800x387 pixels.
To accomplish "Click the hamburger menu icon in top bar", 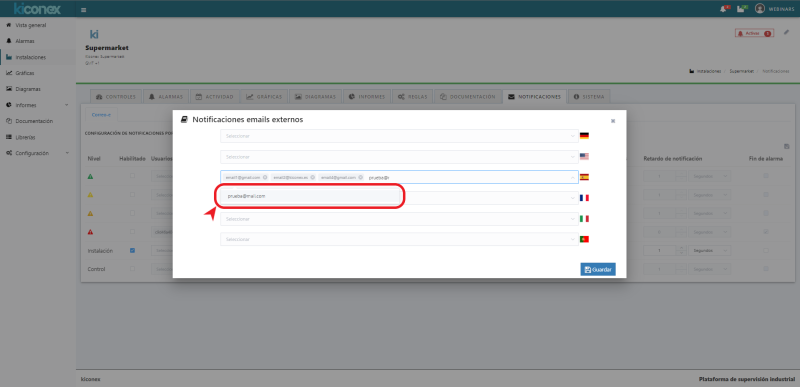I will coord(83,10).
